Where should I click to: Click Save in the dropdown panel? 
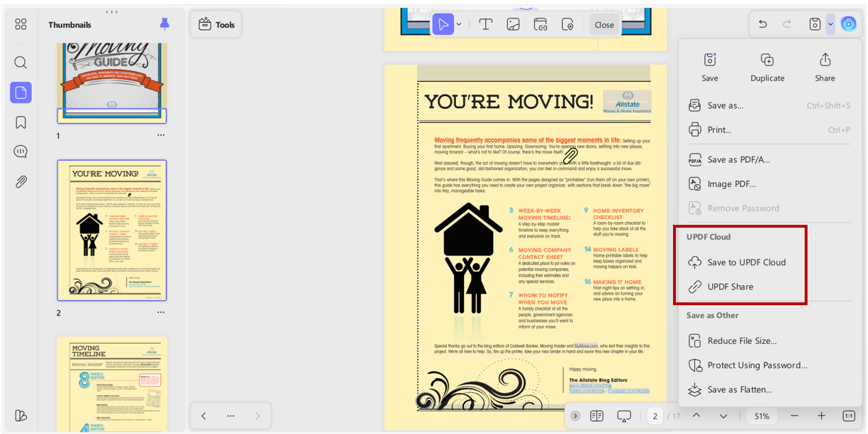(710, 68)
